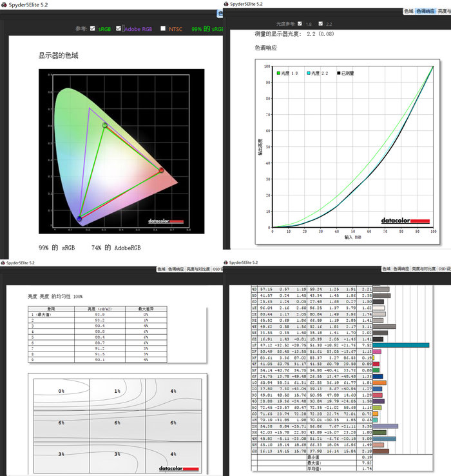Enable the NTSC reference checkbox
The height and width of the screenshot is (476, 451).
click(163, 28)
